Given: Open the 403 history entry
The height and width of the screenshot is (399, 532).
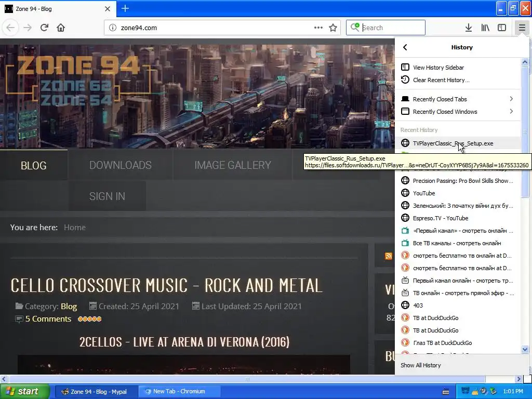Looking at the screenshot, I should click(458, 305).
